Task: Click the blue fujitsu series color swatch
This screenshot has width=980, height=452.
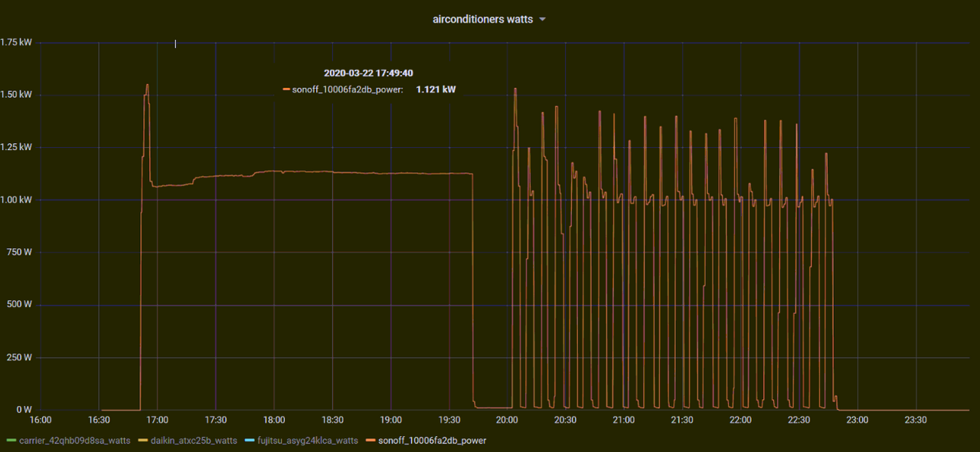Action: pos(250,441)
